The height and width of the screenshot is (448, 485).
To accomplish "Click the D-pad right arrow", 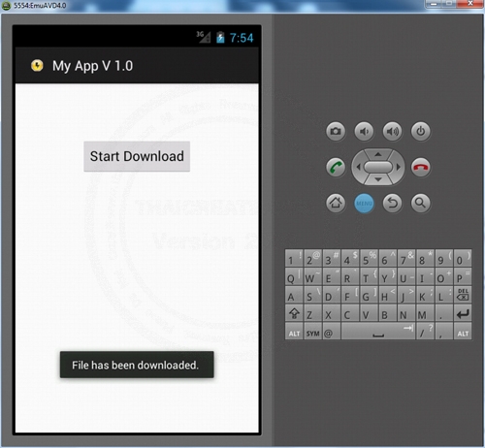I will [399, 167].
